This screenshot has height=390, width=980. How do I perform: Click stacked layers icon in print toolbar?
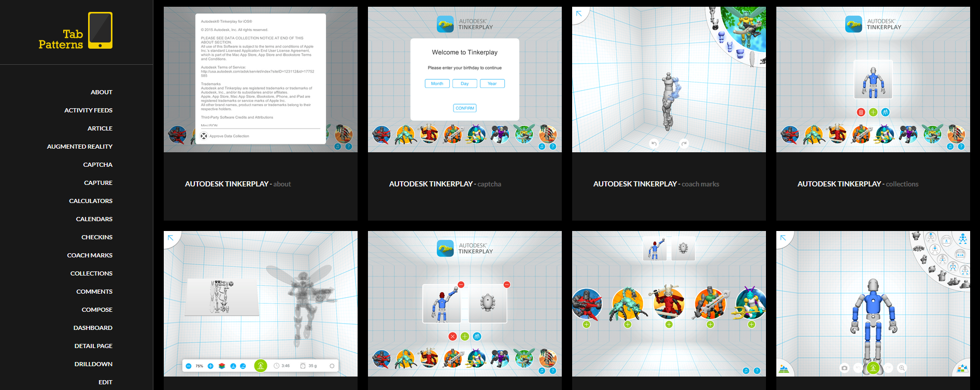coord(222,366)
